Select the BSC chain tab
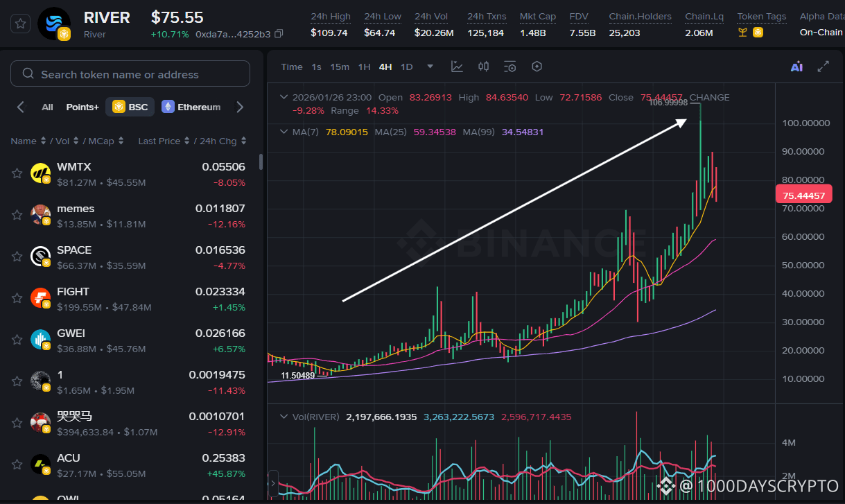This screenshot has width=845, height=504. pos(130,107)
